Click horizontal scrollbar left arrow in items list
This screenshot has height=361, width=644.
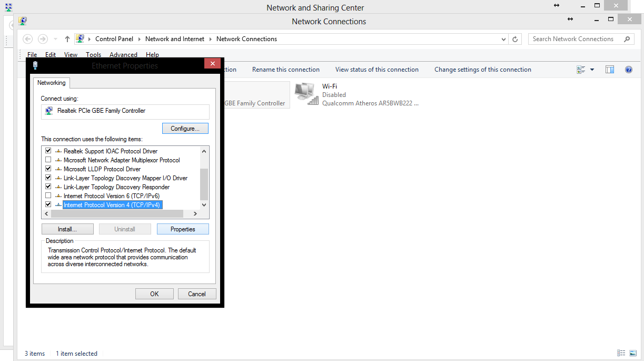[46, 213]
